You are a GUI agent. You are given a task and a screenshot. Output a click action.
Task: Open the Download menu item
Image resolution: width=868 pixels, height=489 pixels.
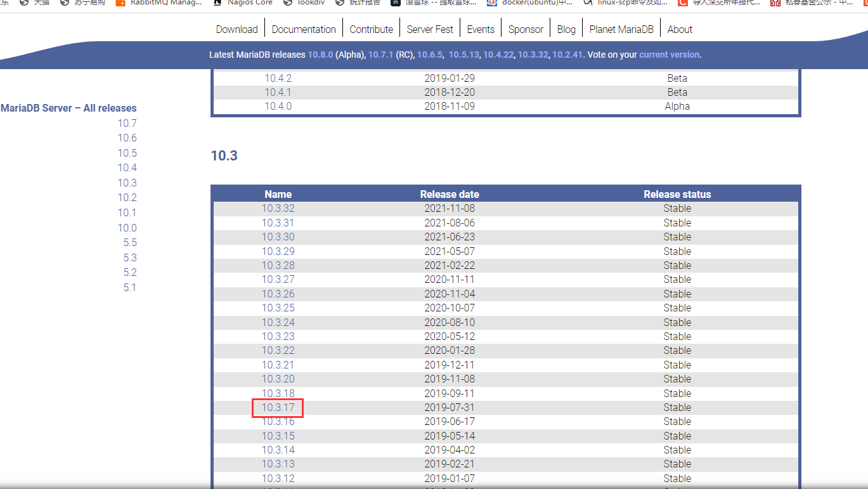coord(236,29)
